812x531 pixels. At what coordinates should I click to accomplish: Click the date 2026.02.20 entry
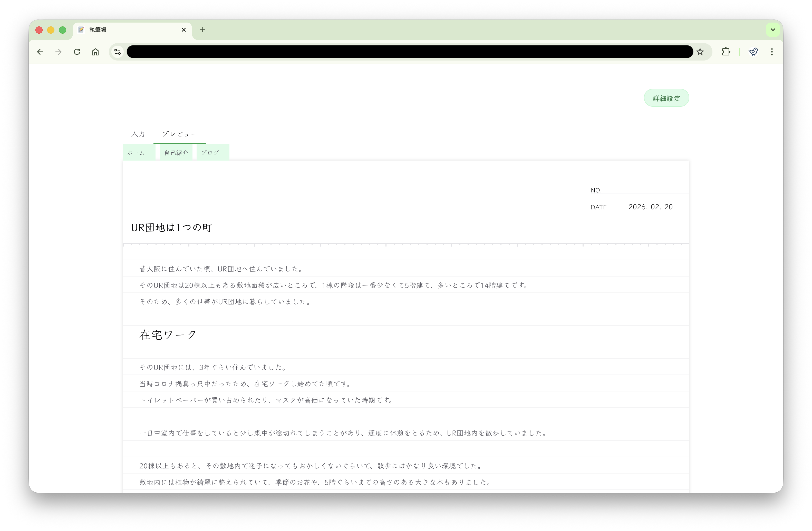pos(650,207)
